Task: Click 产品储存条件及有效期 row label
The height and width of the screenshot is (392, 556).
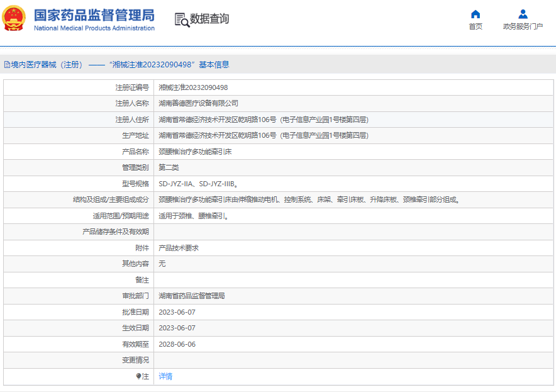Action: click(116, 232)
